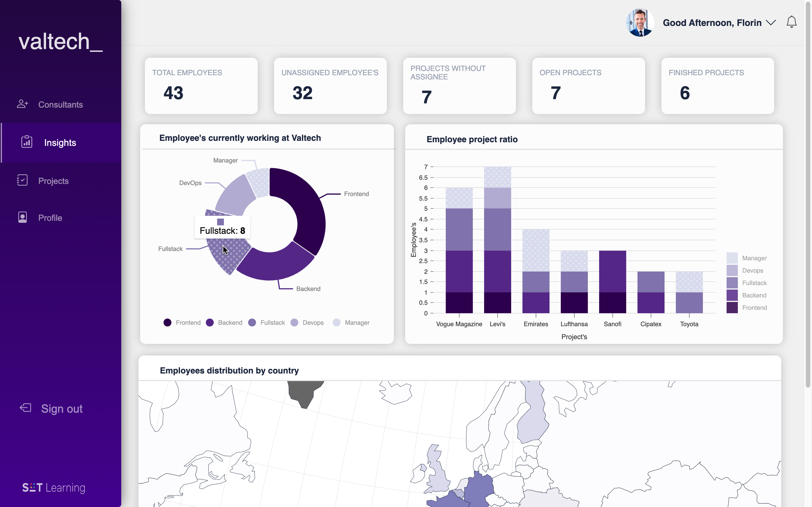Viewport: 812px width, 507px height.
Task: Click the Insights chart icon
Action: 26,142
